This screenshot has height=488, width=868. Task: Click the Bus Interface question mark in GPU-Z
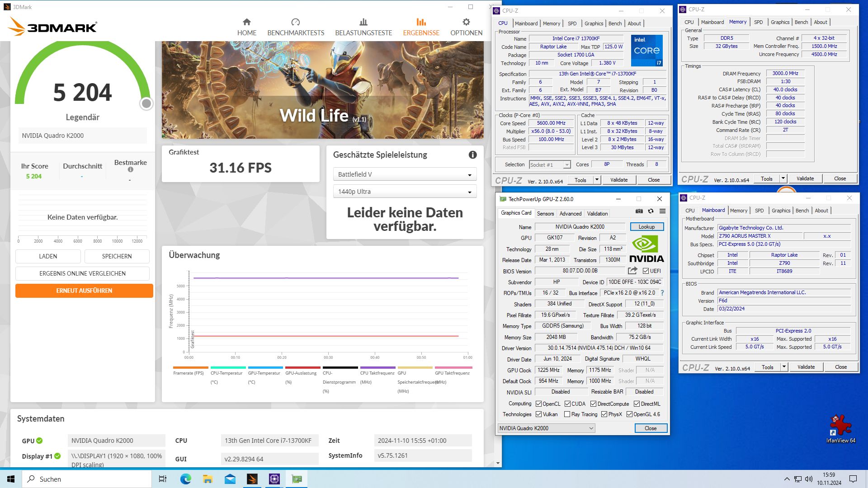click(662, 293)
